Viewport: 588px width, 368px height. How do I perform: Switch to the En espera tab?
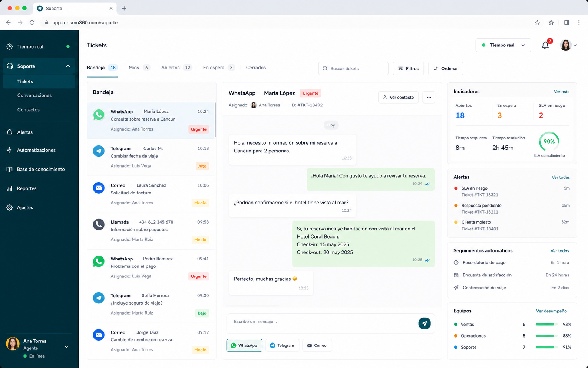[219, 68]
